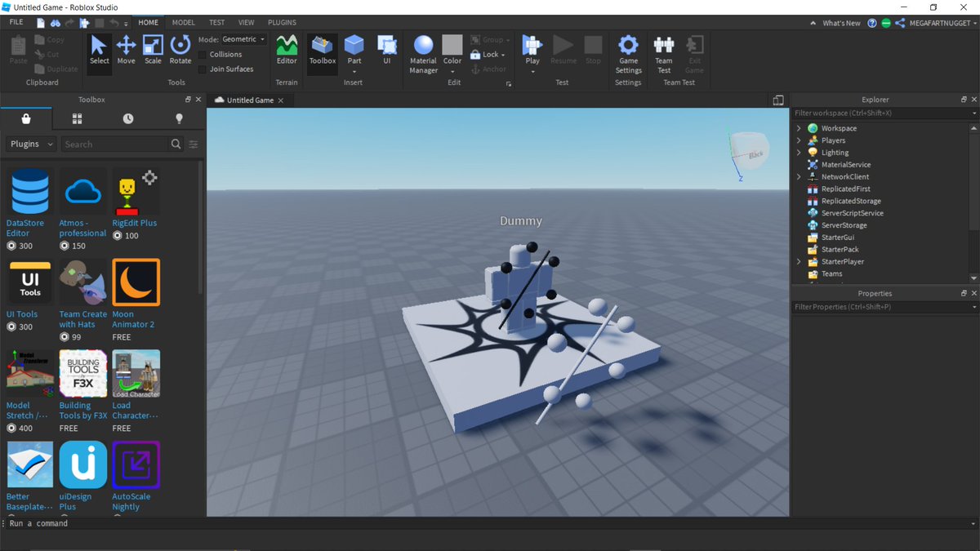Viewport: 980px width, 551px height.
Task: Click the binoculars find icon
Action: pyautogui.click(x=56, y=23)
